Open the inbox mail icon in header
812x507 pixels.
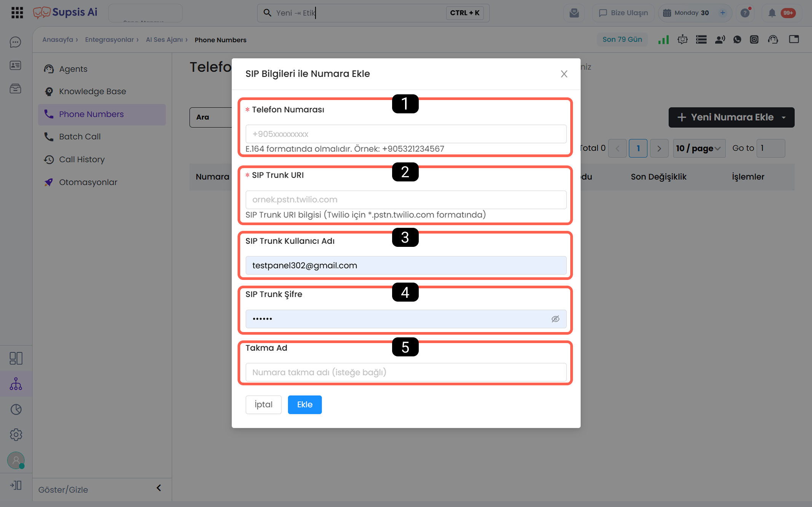pos(574,13)
